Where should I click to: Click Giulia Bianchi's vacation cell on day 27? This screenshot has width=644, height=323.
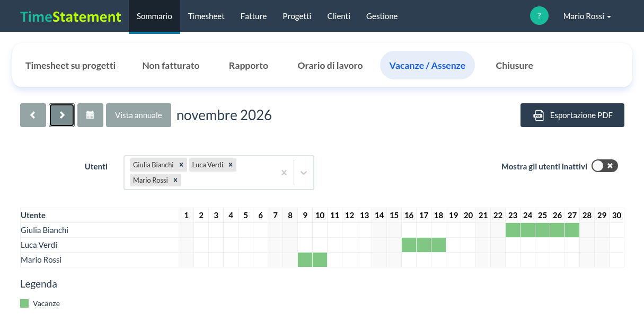[572, 230]
